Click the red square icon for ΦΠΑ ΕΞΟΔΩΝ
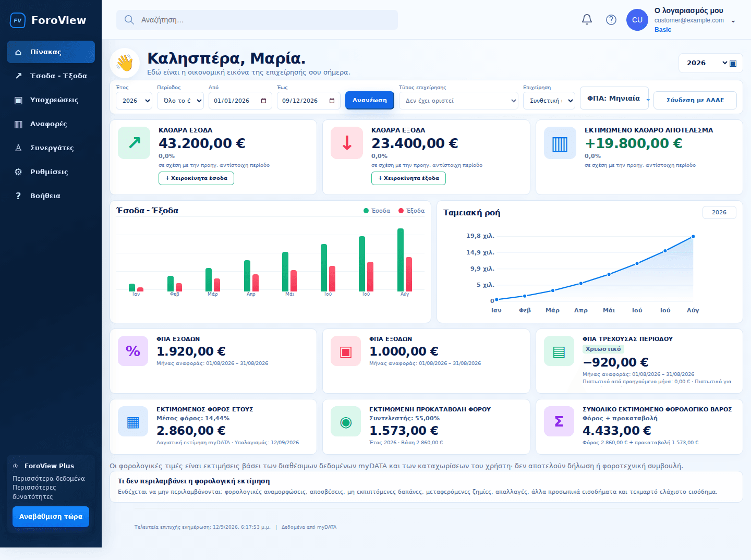Screen dimensions: 751x560 (346, 351)
